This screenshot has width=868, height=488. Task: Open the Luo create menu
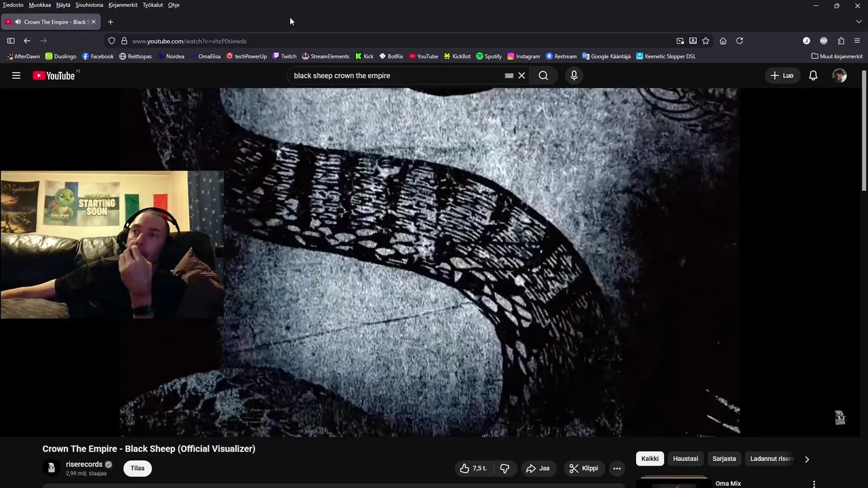(782, 76)
